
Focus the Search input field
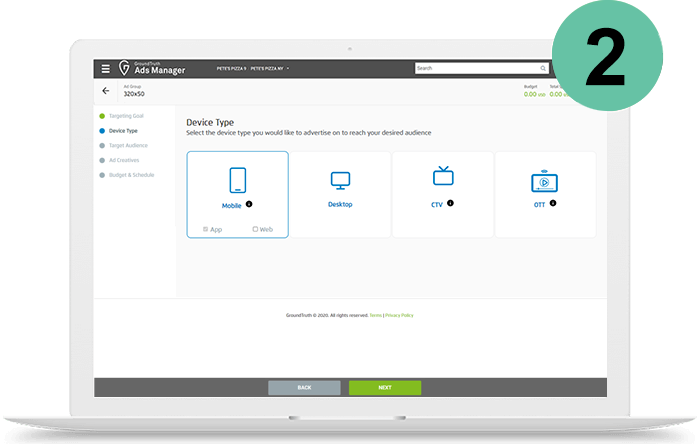click(481, 68)
